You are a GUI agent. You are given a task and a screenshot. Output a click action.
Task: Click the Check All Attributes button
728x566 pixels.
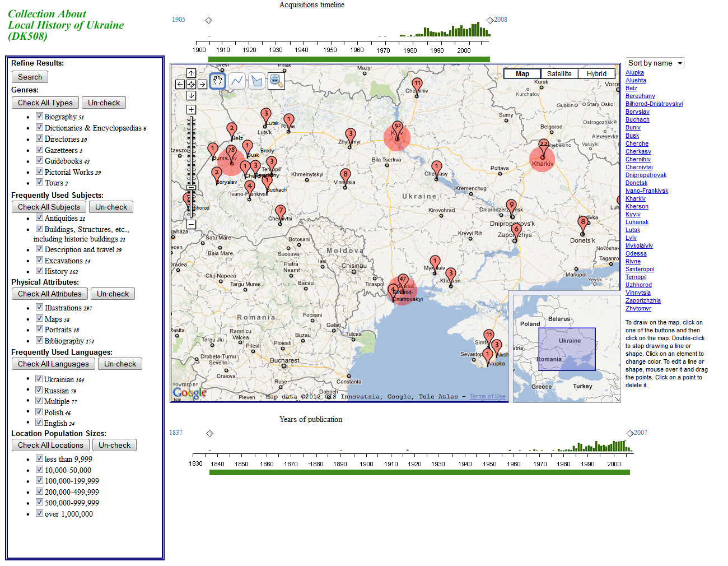[50, 294]
